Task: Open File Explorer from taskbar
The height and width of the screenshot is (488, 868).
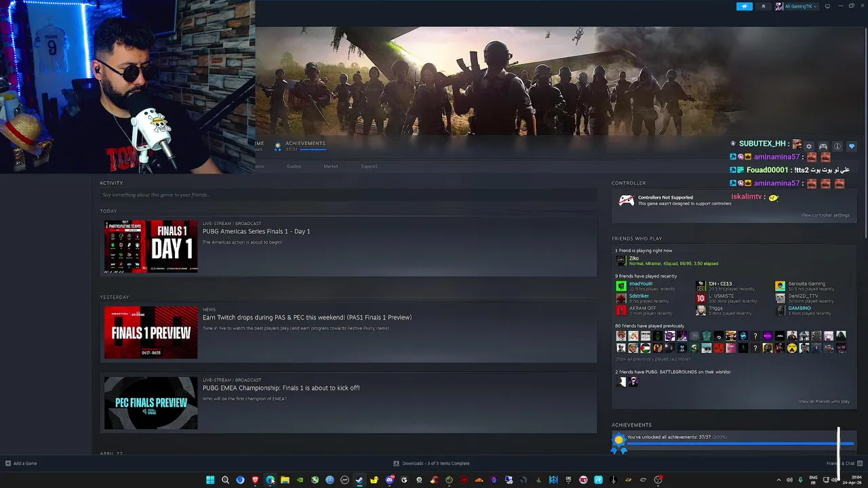Action: pyautogui.click(x=285, y=480)
